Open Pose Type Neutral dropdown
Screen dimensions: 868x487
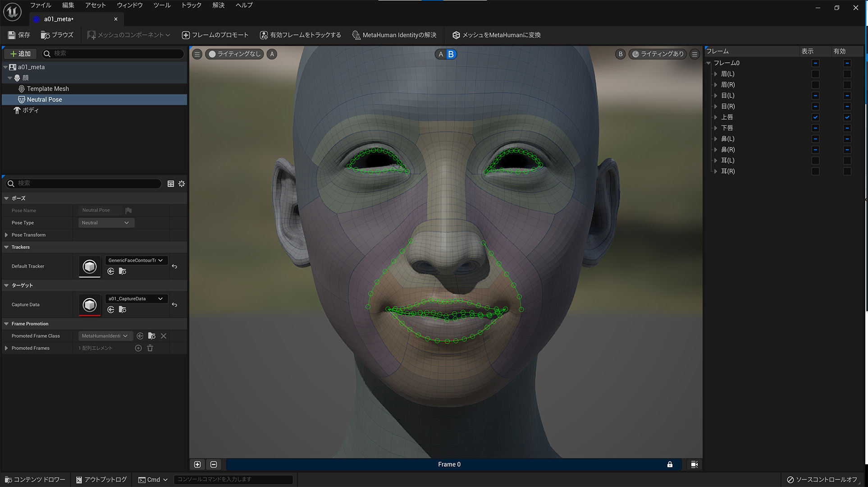click(106, 223)
